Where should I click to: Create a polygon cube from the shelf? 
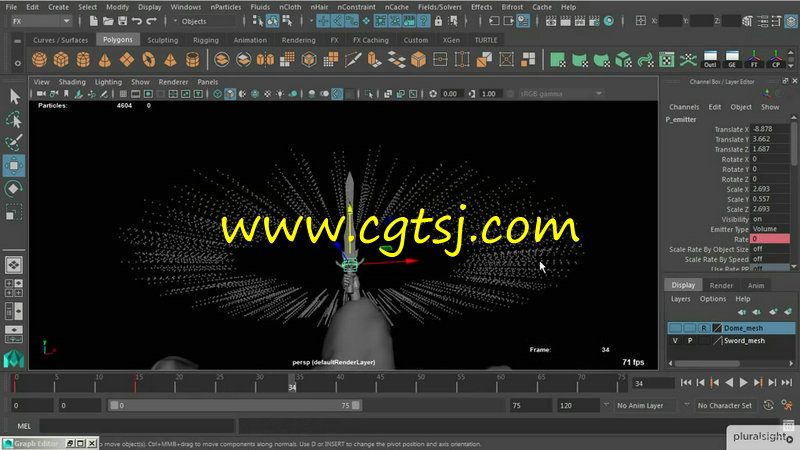pos(61,60)
